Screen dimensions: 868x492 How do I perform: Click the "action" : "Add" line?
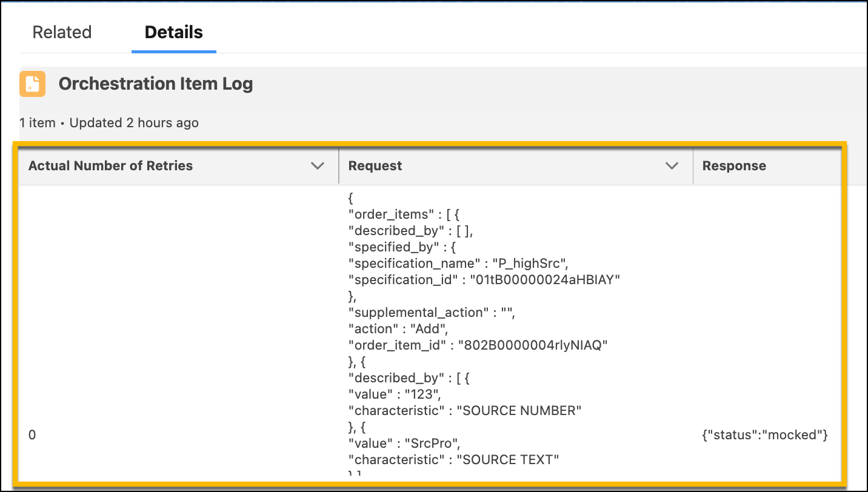click(x=399, y=329)
